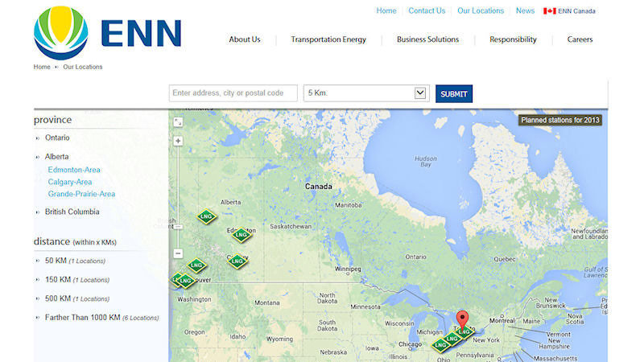644x362 pixels.
Task: Zoom out the map with minus button
Action: (x=178, y=253)
